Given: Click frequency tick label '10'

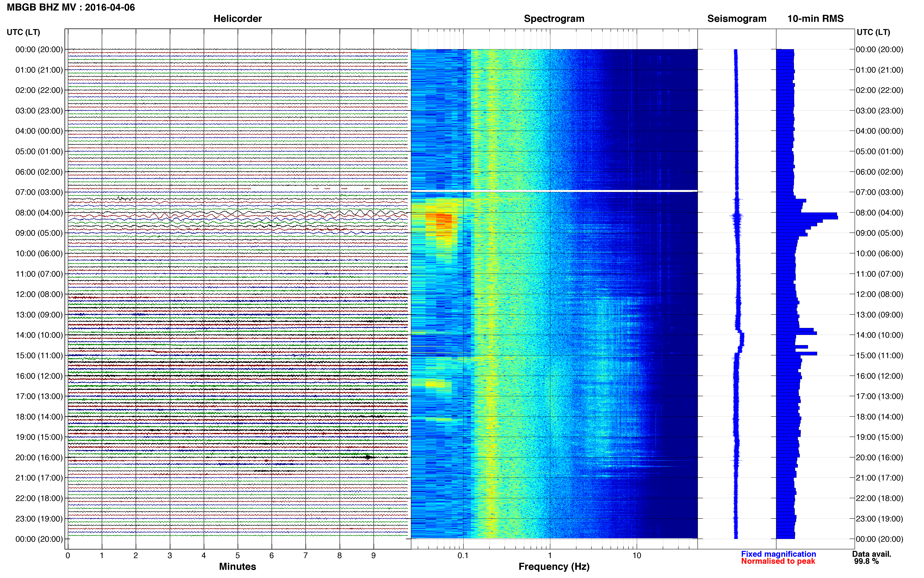Looking at the screenshot, I should click(x=636, y=555).
